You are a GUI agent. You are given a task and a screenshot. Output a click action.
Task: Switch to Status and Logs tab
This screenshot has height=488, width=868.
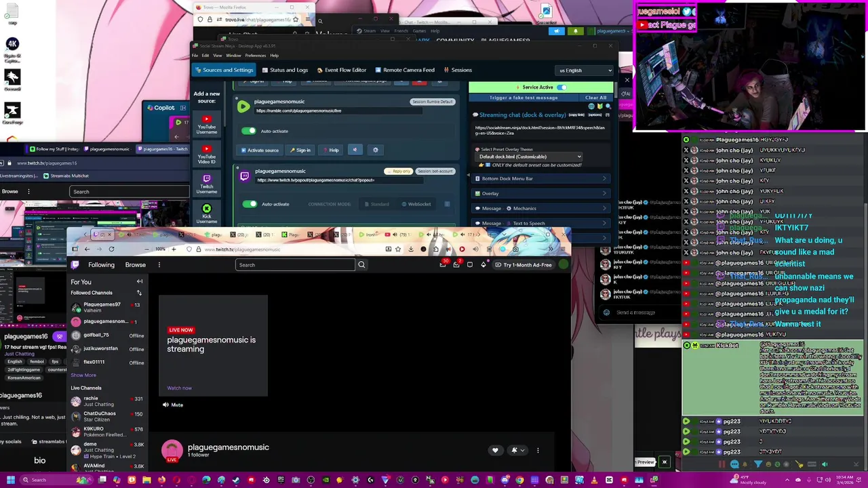click(284, 70)
